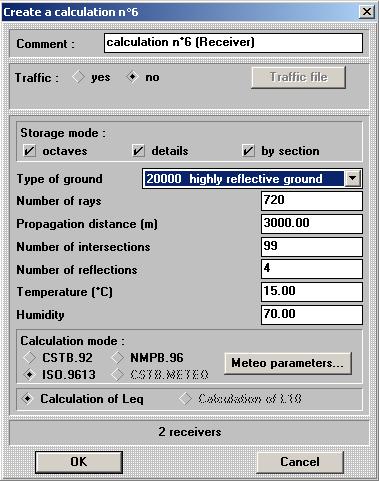Select the Traffic 'yes' radio button
The height and width of the screenshot is (481, 379).
(78, 77)
